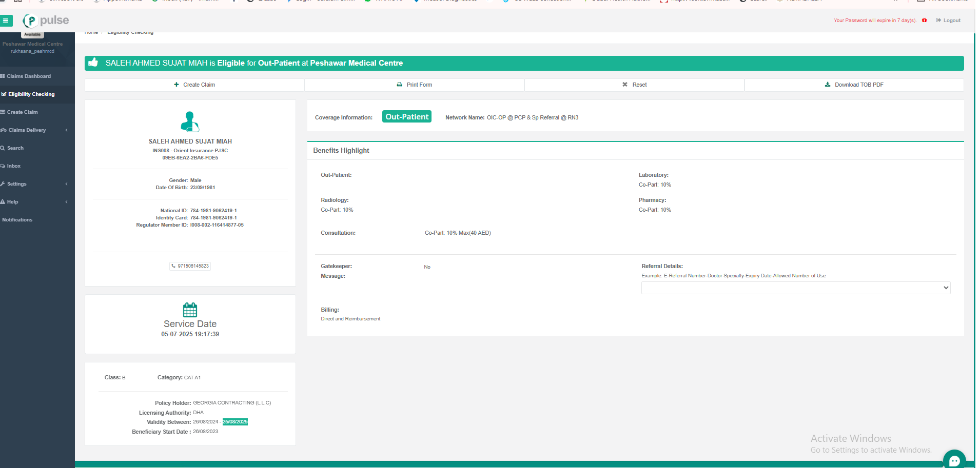
Task: Log out using the Logout link
Action: coord(948,21)
